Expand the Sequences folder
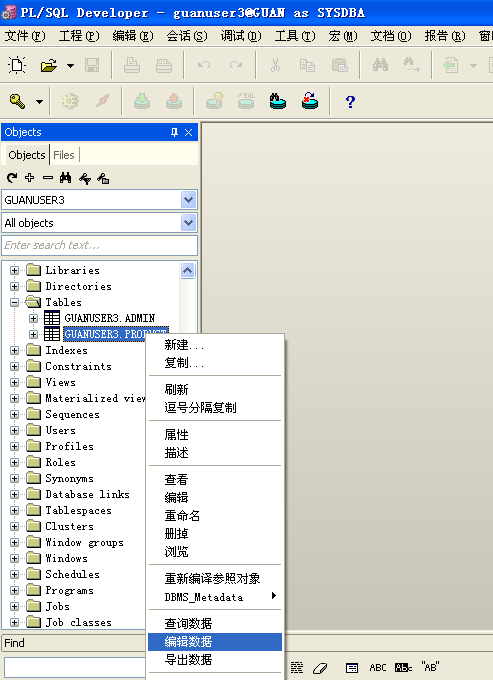Image resolution: width=493 pixels, height=680 pixels. [x=14, y=415]
